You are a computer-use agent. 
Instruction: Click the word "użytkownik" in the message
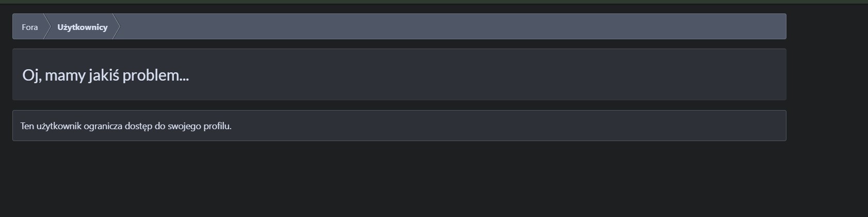59,126
